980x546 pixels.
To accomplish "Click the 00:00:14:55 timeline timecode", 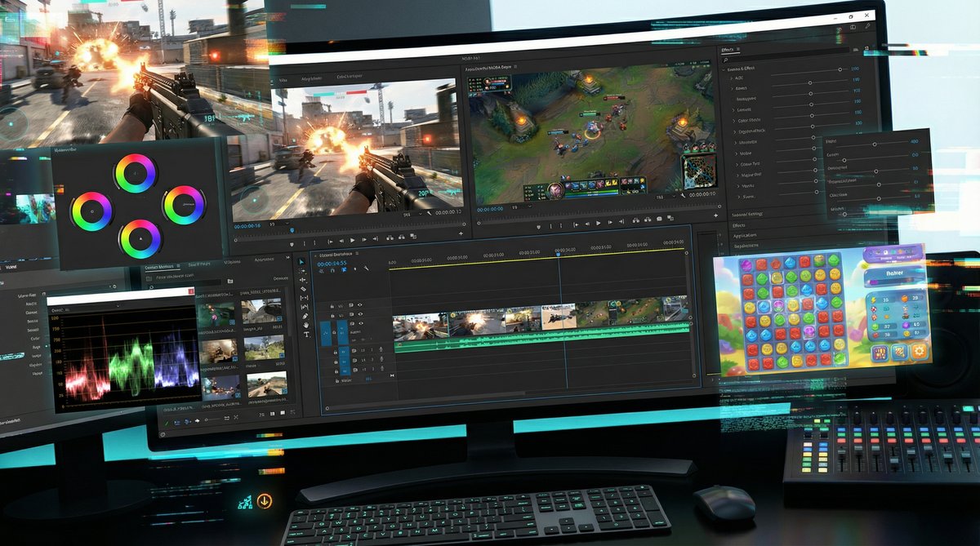I will click(x=332, y=264).
